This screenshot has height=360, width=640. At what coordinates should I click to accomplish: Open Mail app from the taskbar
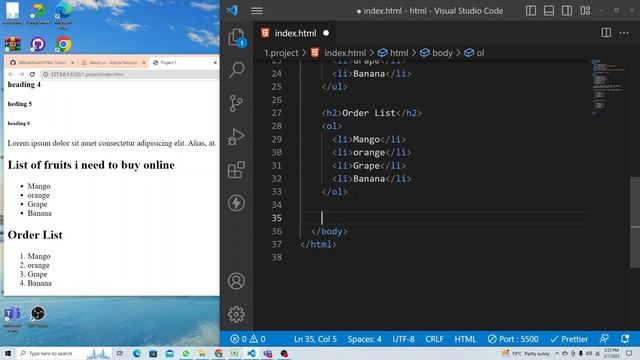tap(169, 353)
